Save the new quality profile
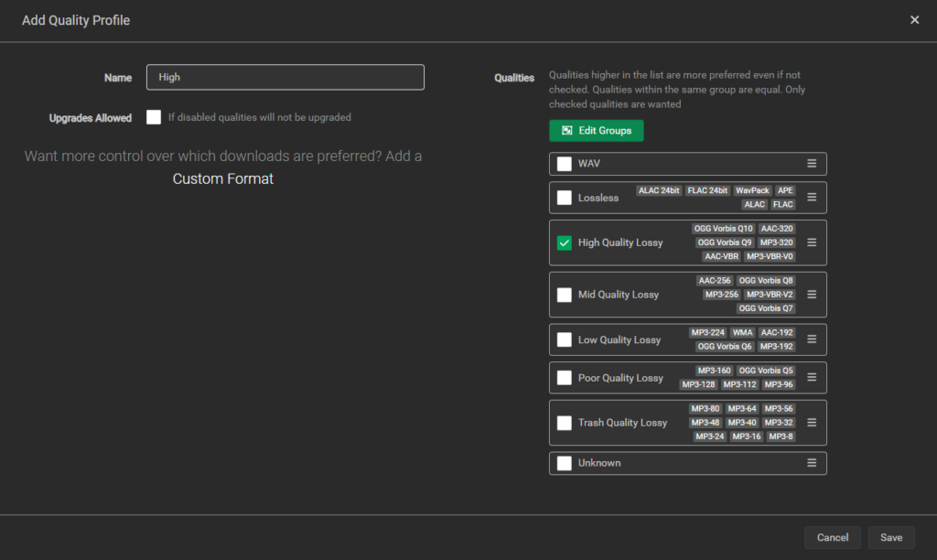This screenshot has height=560, width=937. (x=891, y=537)
